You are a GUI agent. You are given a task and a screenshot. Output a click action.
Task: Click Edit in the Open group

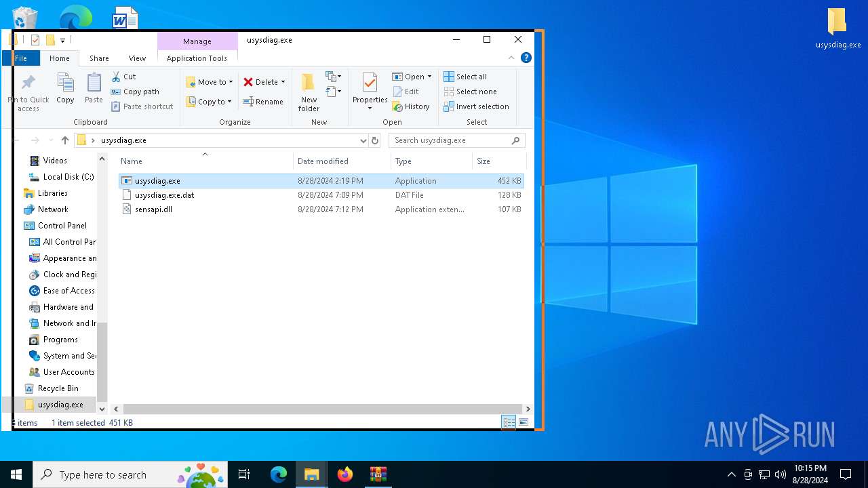click(x=406, y=91)
